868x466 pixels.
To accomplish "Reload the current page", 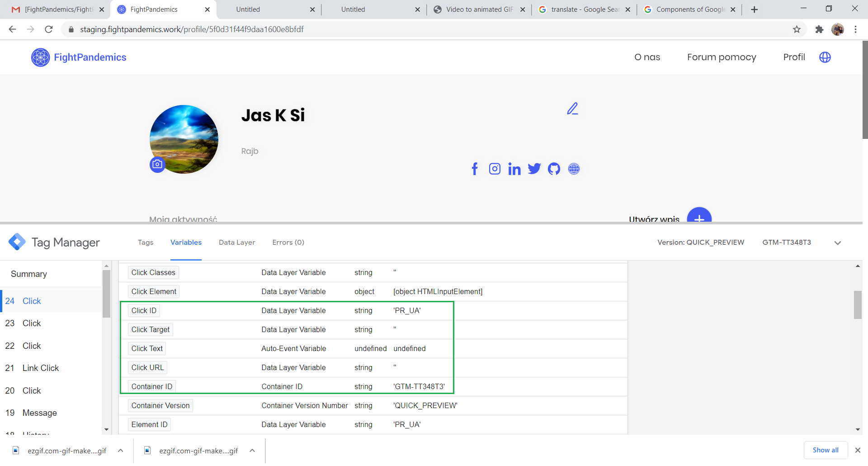I will [49, 29].
